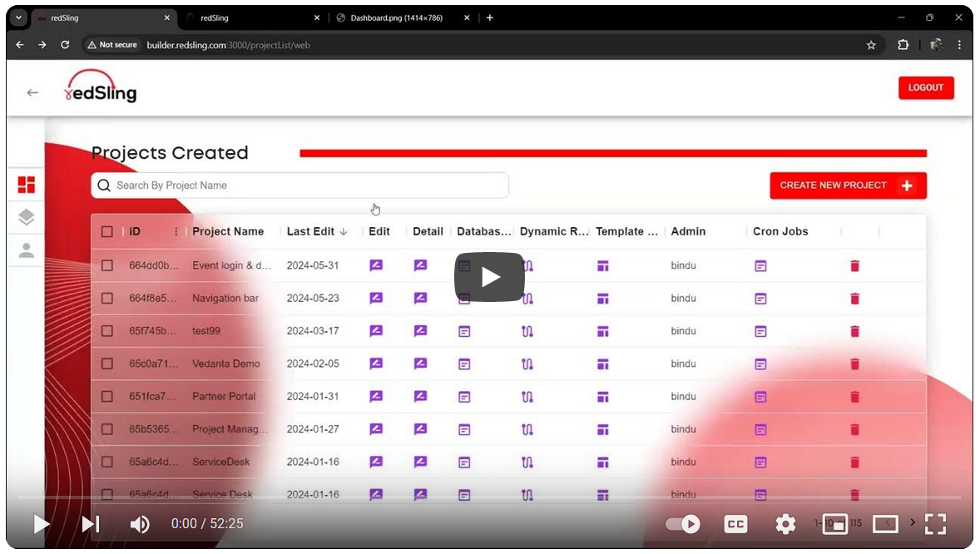Open the edit icon for Navigation bar project
Viewport: 980px width, 554px height.
(376, 299)
